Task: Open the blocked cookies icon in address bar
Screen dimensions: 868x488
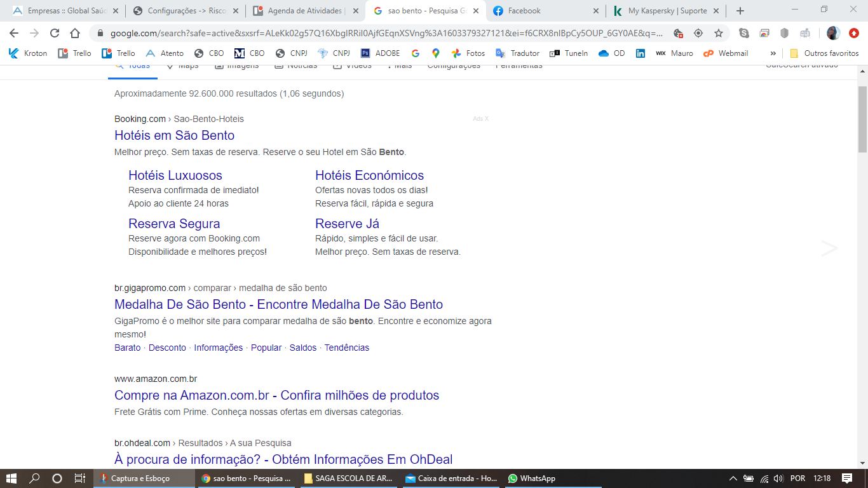Action: (678, 33)
